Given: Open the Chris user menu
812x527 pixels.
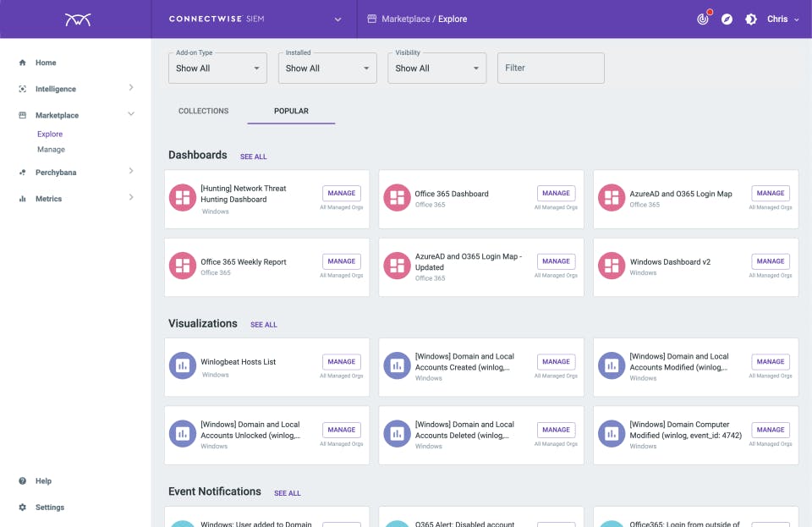Looking at the screenshot, I should [x=782, y=19].
